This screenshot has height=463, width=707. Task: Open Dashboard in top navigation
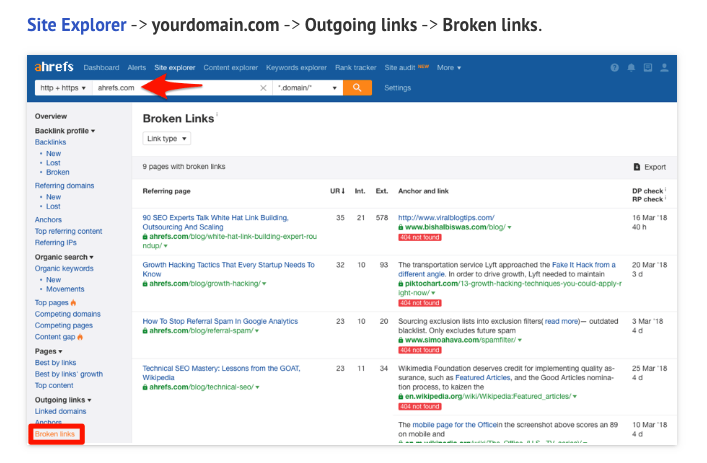pyautogui.click(x=101, y=68)
